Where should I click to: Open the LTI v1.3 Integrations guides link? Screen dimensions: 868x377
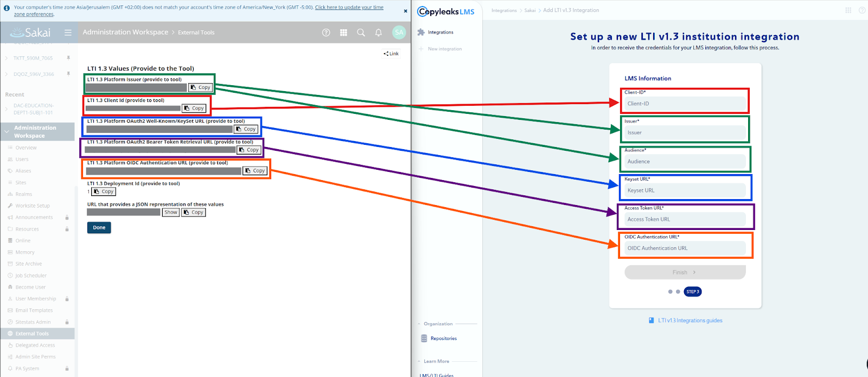686,321
